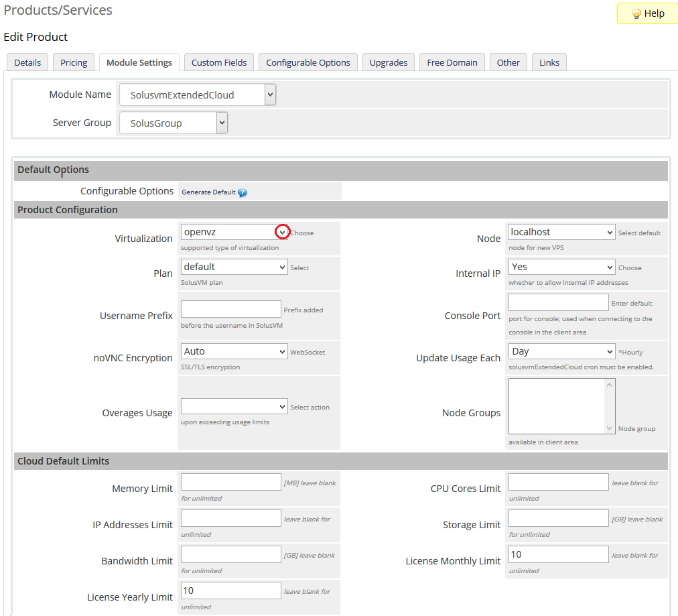The height and width of the screenshot is (616, 678).
Task: Expand the Virtualization openvz dropdown
Action: (234, 232)
